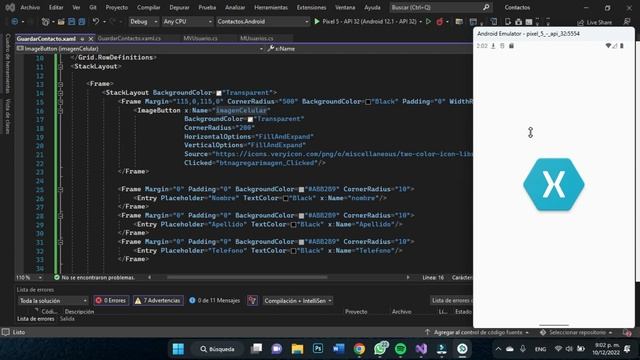
Task: Switch to the Salida output tab
Action: [67, 319]
